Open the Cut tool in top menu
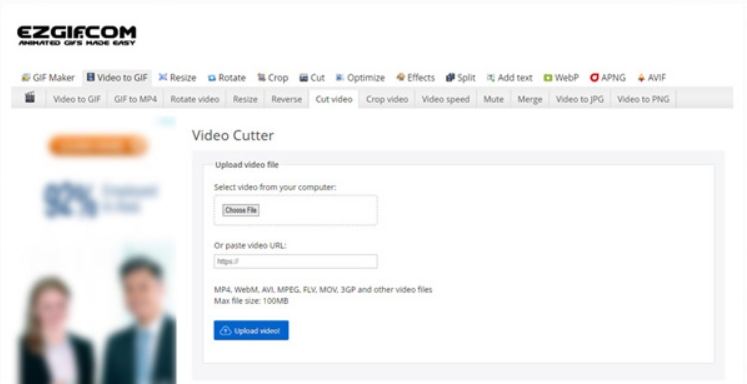747x384 pixels. [x=312, y=78]
